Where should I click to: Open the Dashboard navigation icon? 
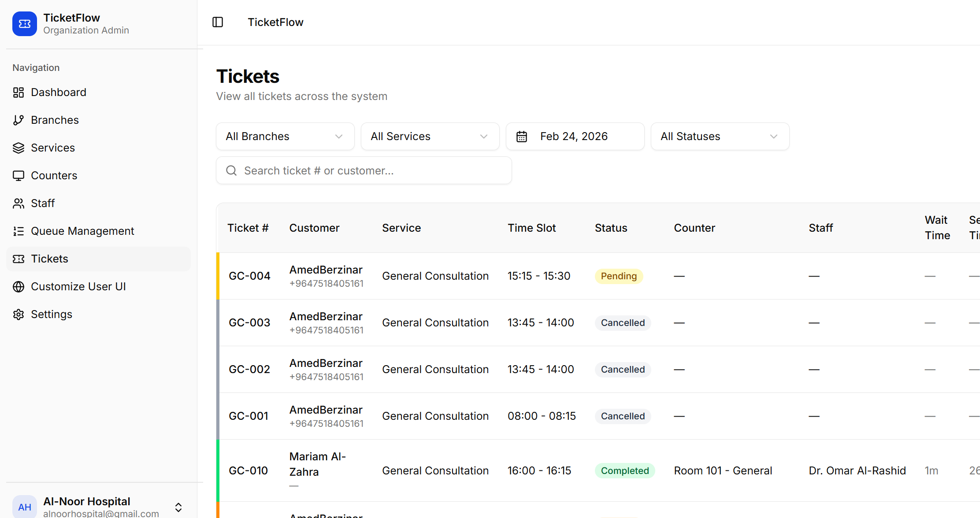pos(18,92)
